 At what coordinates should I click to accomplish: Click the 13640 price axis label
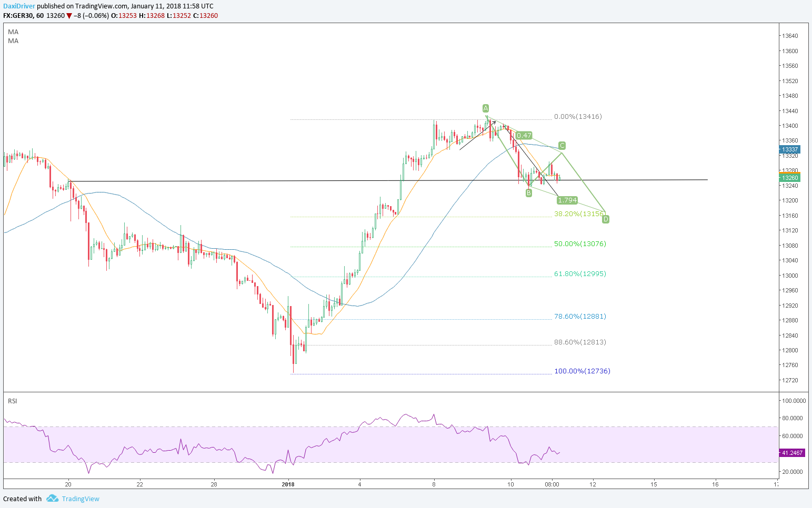(x=790, y=36)
